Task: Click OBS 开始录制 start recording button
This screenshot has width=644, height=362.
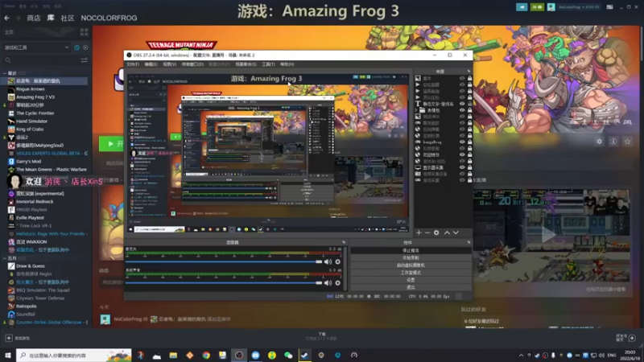Action: click(411, 257)
